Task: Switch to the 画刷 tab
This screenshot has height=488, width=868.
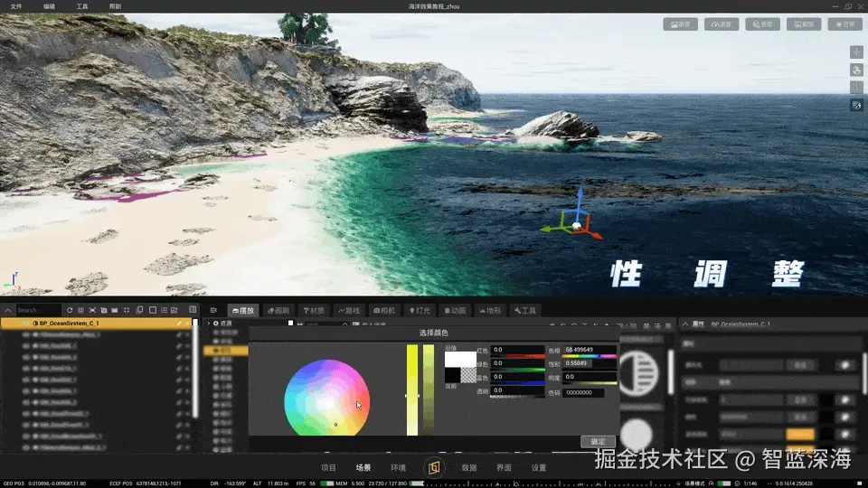Action: [x=279, y=310]
